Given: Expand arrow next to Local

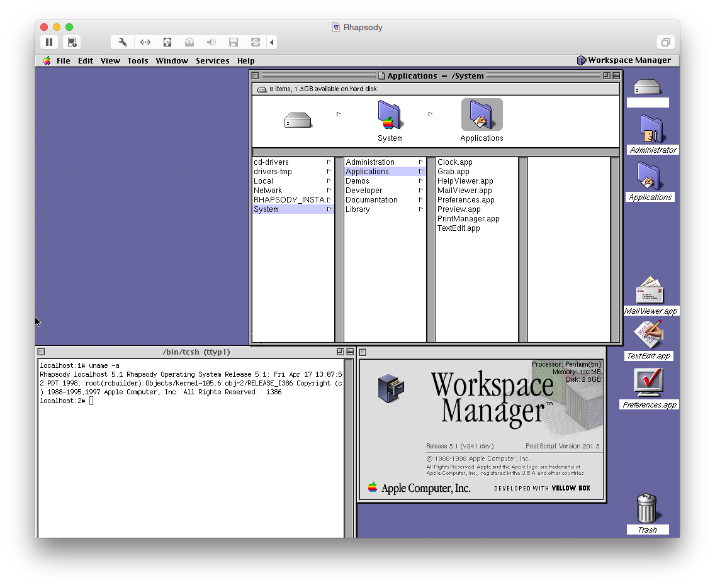Looking at the screenshot, I should pyautogui.click(x=329, y=181).
